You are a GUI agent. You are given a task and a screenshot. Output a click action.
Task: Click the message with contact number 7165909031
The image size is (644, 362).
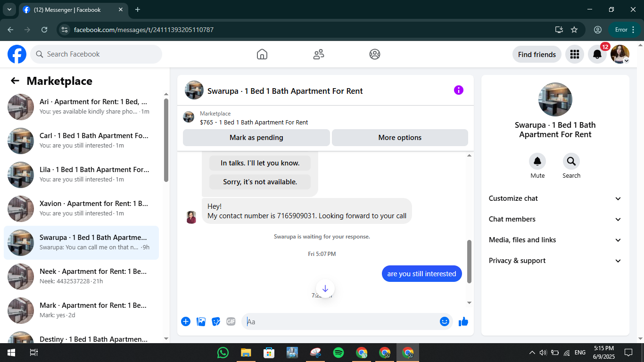pos(307,211)
